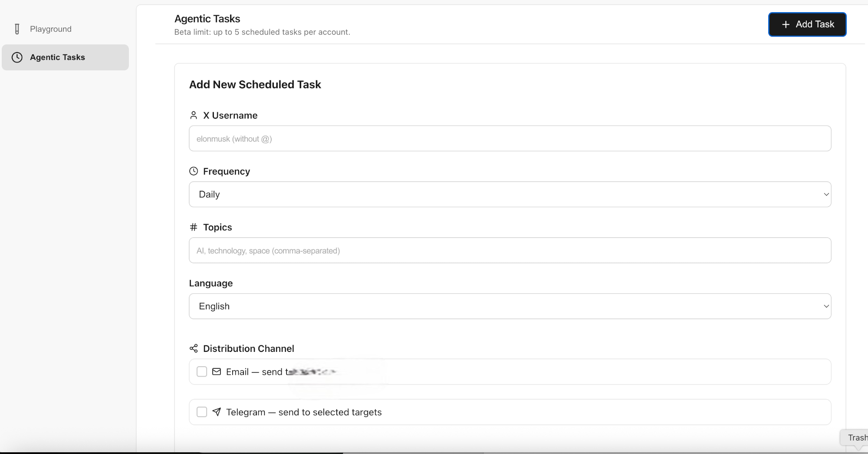Navigate to Playground in the sidebar
868x454 pixels.
(50, 29)
